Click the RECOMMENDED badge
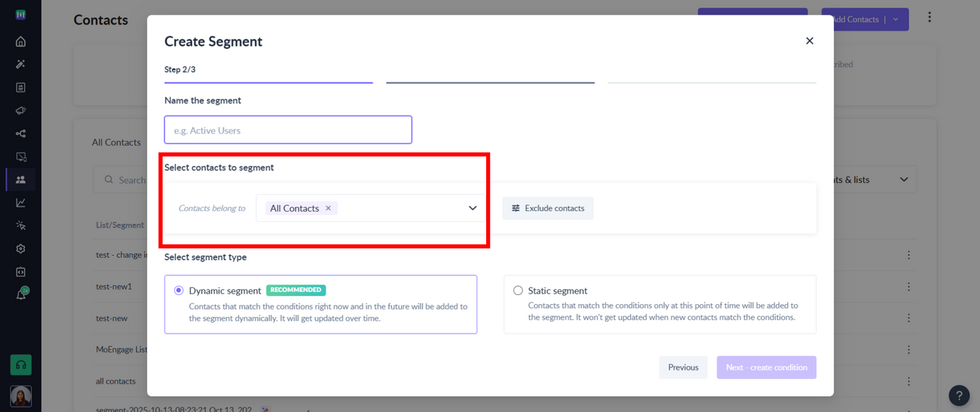Viewport: 980px width, 412px height. pos(296,290)
